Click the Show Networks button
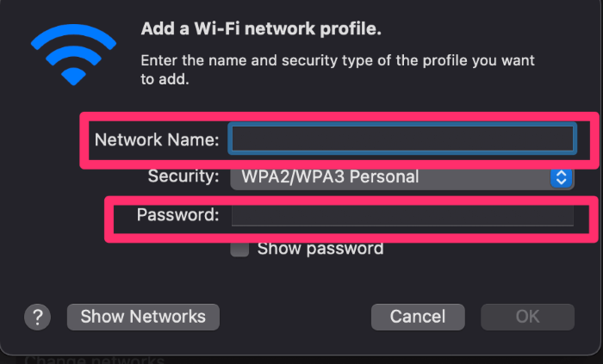Screen dimensions: 603x364 click(143, 318)
